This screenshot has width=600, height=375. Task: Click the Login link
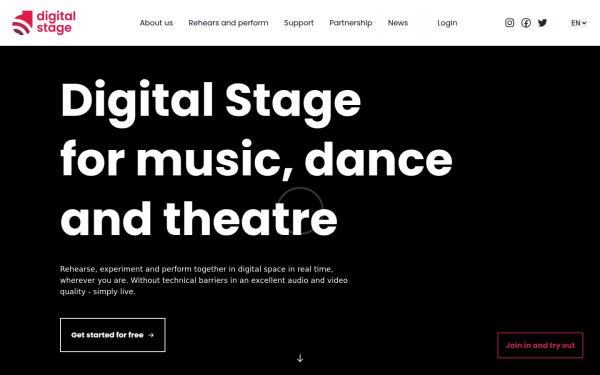coord(447,23)
